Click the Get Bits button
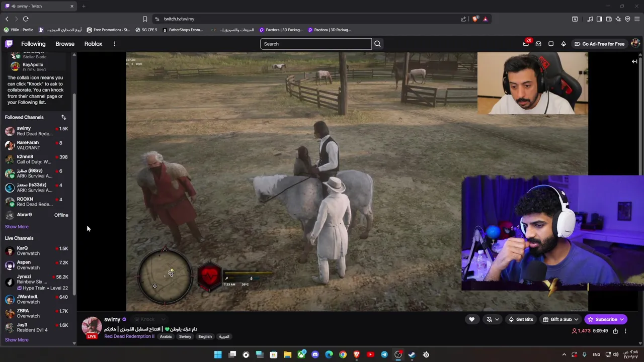The width and height of the screenshot is (644, 362). coord(520,319)
